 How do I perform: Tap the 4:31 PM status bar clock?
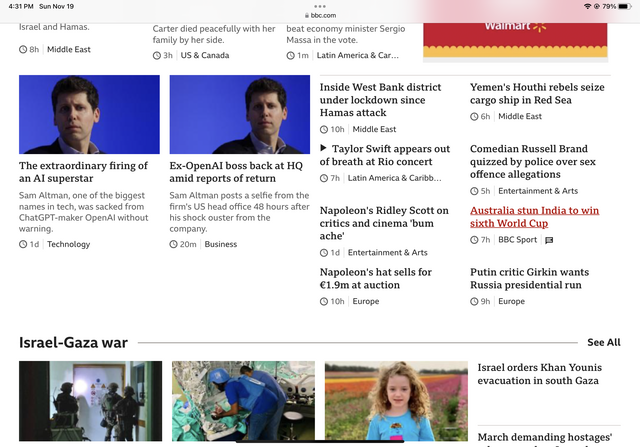[x=21, y=6]
